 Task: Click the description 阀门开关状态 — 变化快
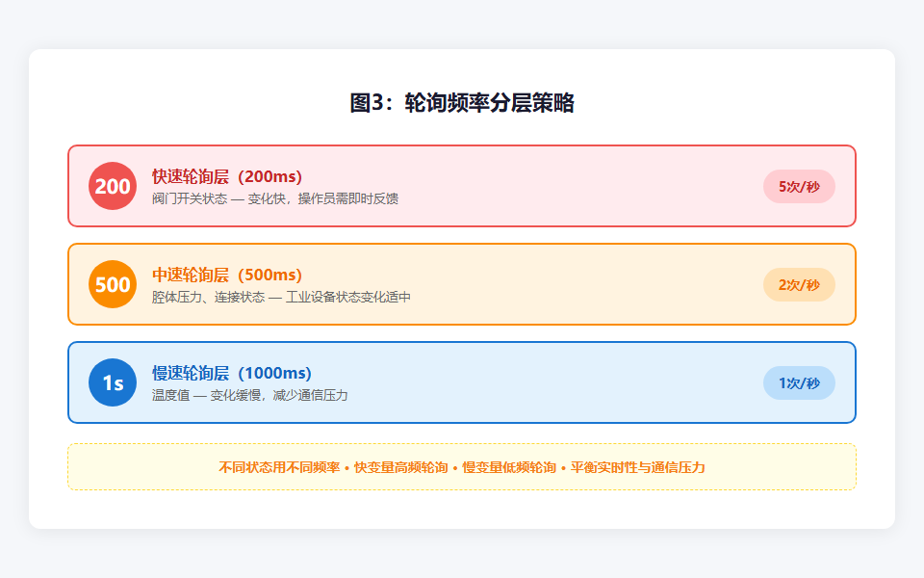tap(219, 198)
